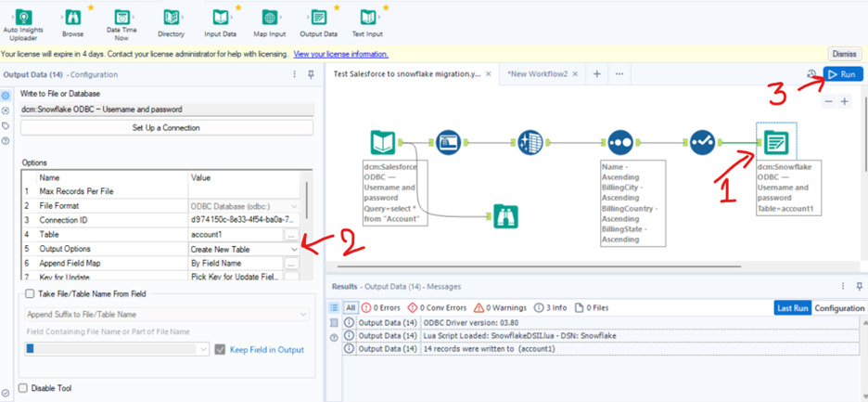Check the Disable Tool checkbox
Screen dimensions: 868x402
click(x=24, y=388)
